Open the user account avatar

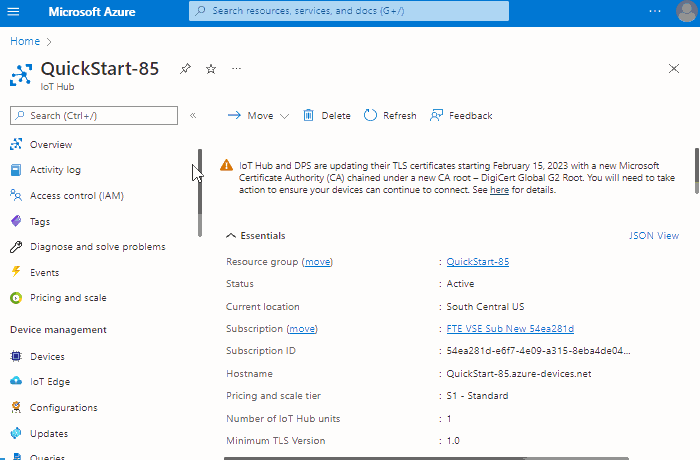pos(686,11)
